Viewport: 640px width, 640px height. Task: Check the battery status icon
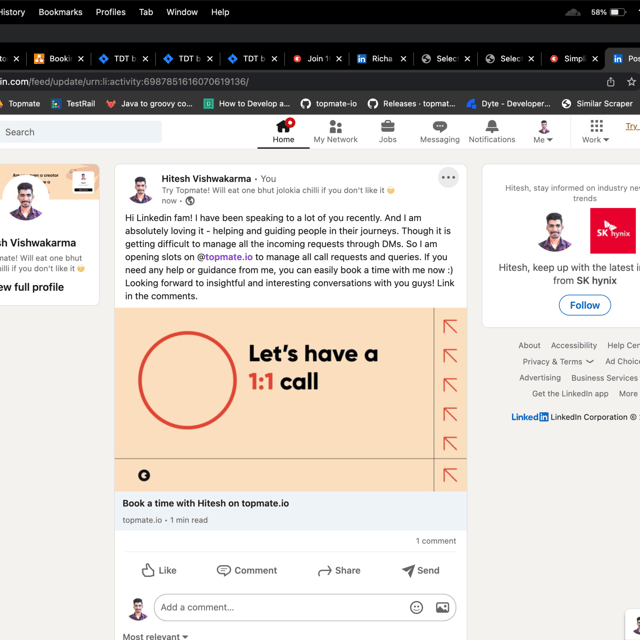(x=618, y=12)
